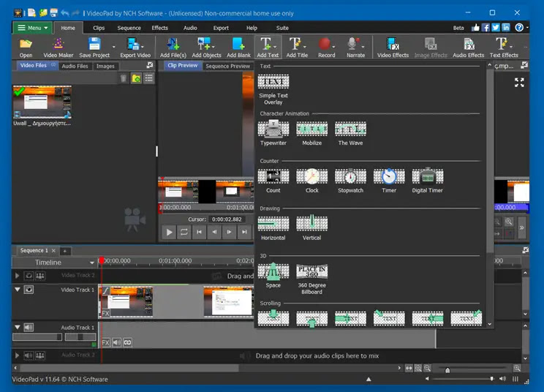Choose the Simple Text Overlay option

click(x=273, y=89)
